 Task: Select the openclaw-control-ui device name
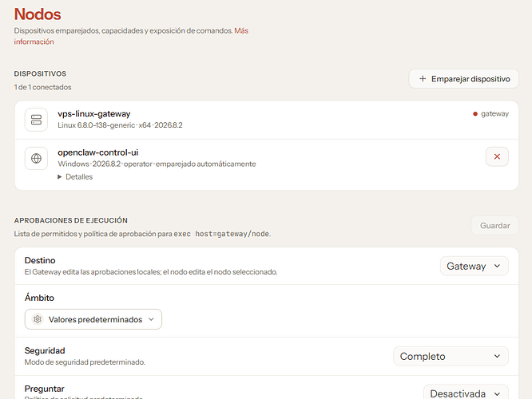point(98,152)
